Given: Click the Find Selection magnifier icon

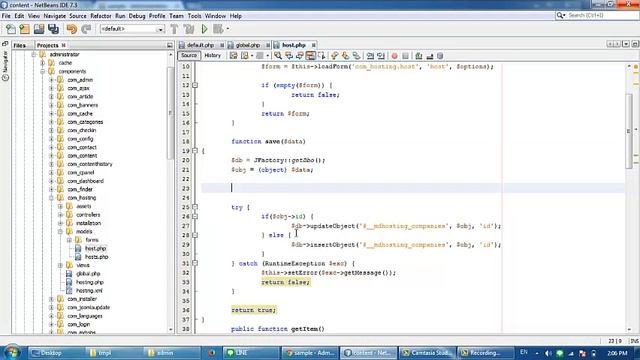Looking at the screenshot, I should click(x=278, y=56).
